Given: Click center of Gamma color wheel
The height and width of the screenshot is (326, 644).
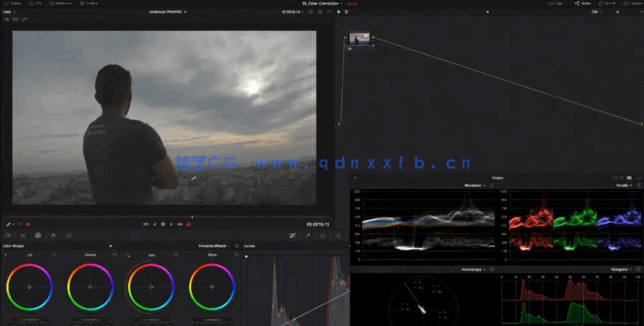Looking at the screenshot, I should coord(91,287).
